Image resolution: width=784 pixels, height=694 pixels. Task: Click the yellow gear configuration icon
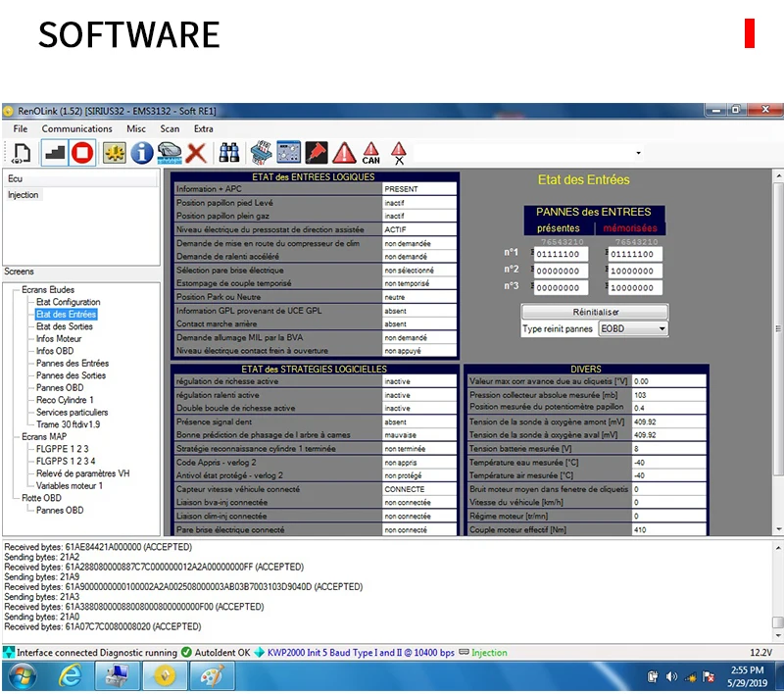[x=115, y=153]
